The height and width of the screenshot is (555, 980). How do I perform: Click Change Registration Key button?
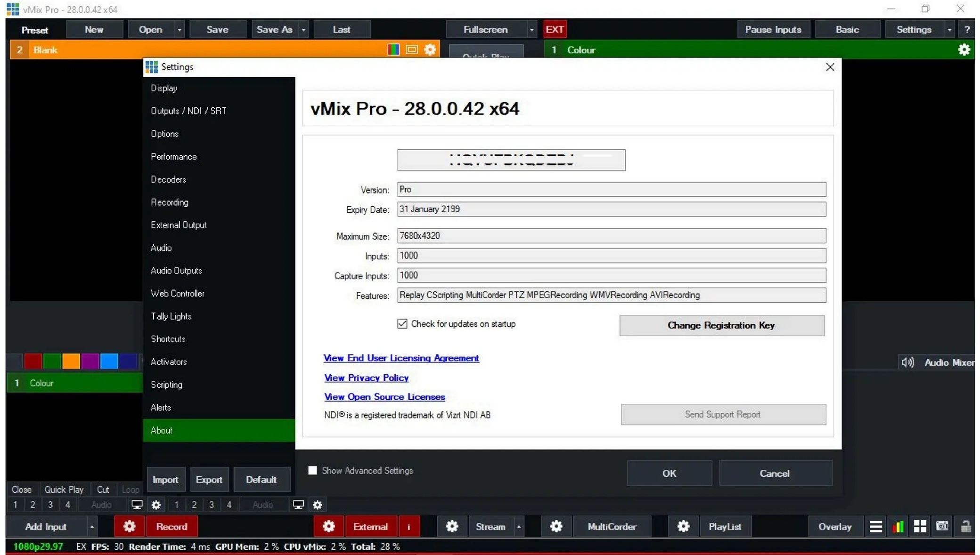pyautogui.click(x=722, y=325)
